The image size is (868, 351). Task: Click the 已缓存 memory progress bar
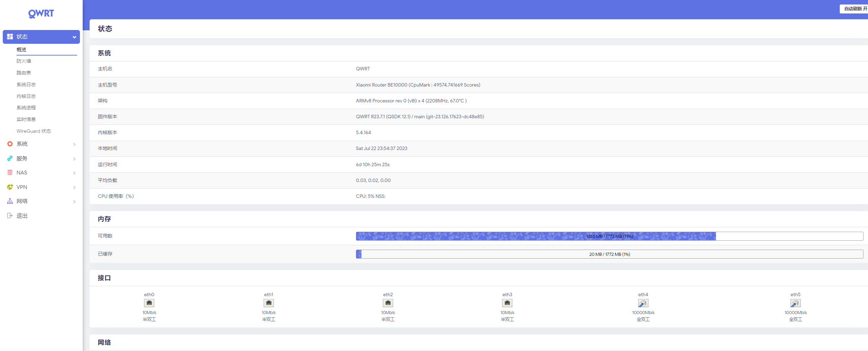click(609, 254)
